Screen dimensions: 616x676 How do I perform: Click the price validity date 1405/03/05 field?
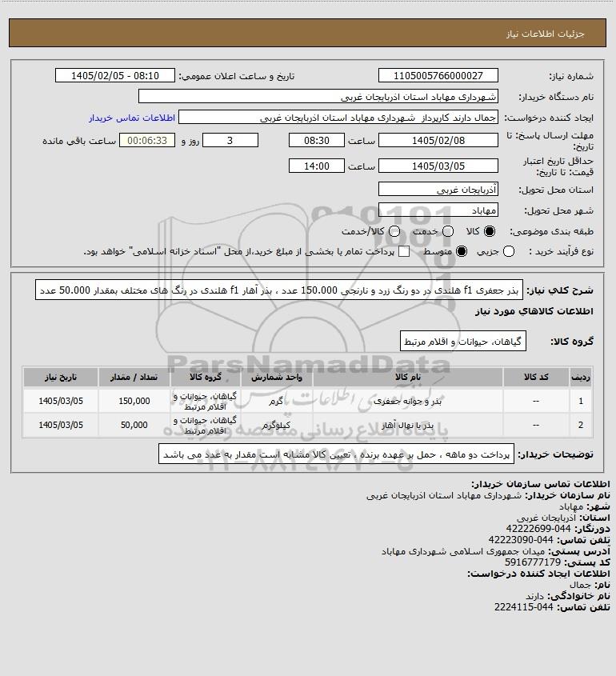(x=438, y=166)
